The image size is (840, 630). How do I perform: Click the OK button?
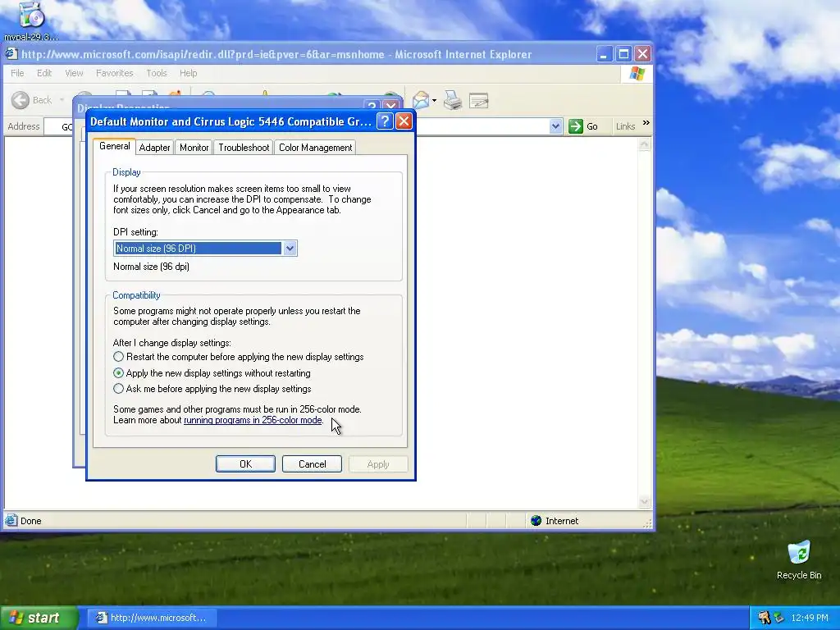[245, 464]
